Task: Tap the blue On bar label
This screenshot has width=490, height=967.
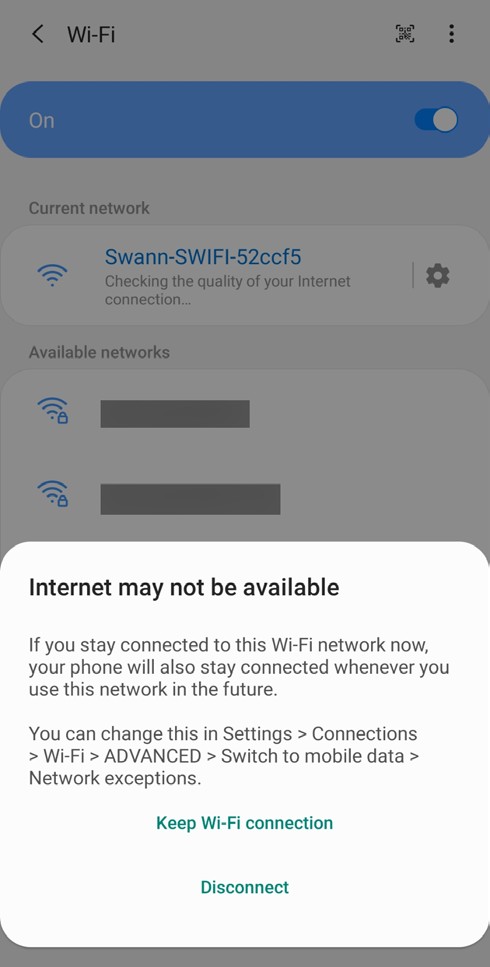Action: coord(42,120)
